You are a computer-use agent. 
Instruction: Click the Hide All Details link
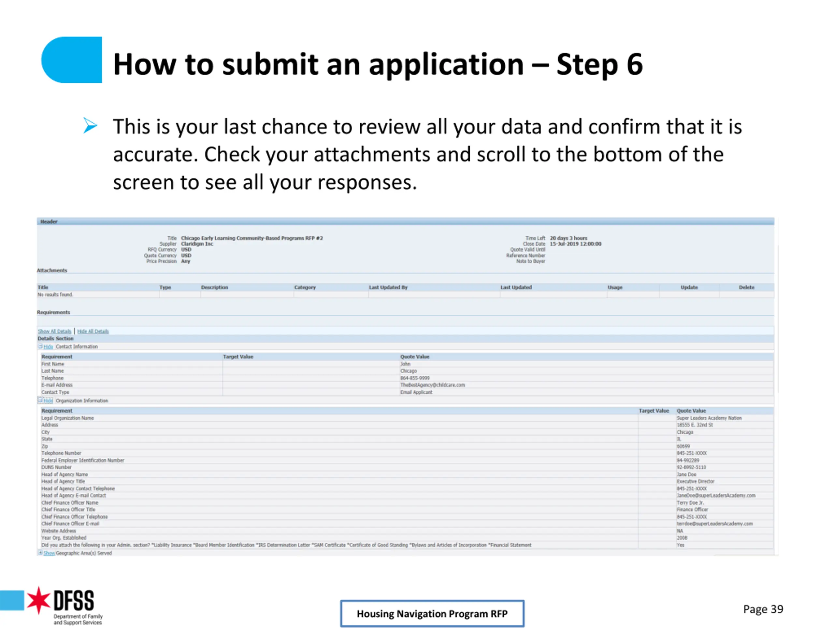point(93,331)
